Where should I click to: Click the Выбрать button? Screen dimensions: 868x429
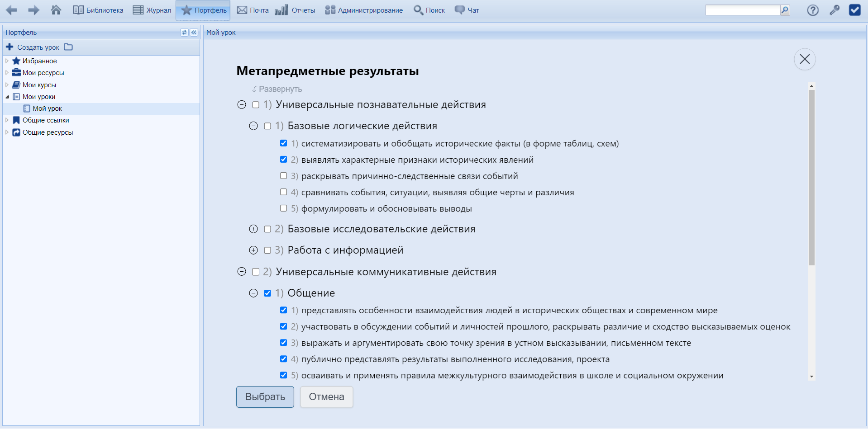(265, 397)
